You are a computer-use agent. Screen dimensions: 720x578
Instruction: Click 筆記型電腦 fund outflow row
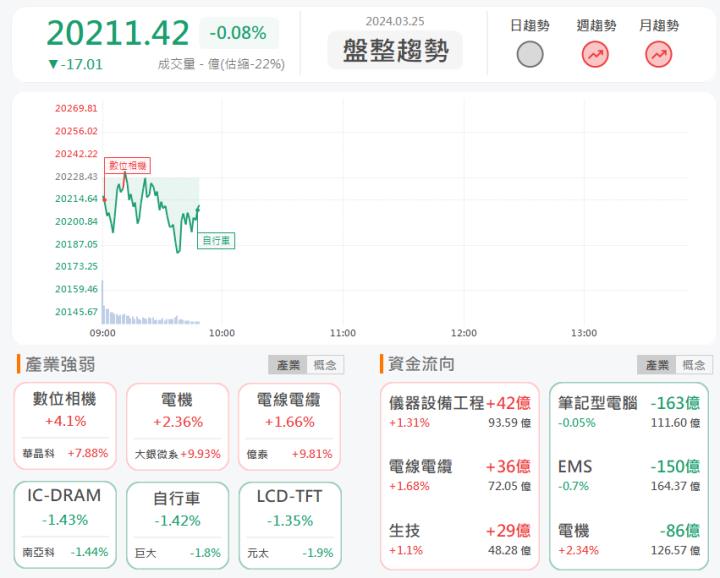pos(628,412)
